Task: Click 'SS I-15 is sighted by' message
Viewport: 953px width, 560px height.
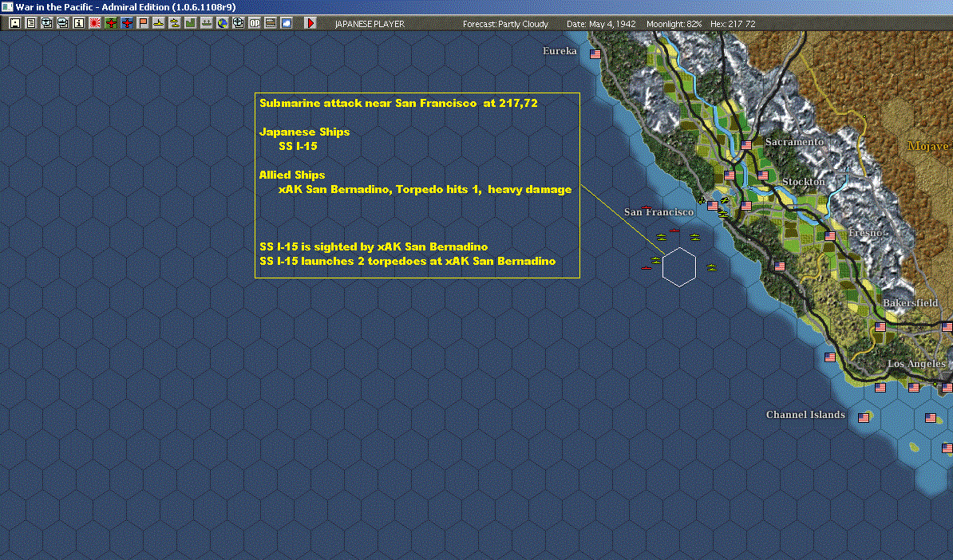Action: [374, 247]
